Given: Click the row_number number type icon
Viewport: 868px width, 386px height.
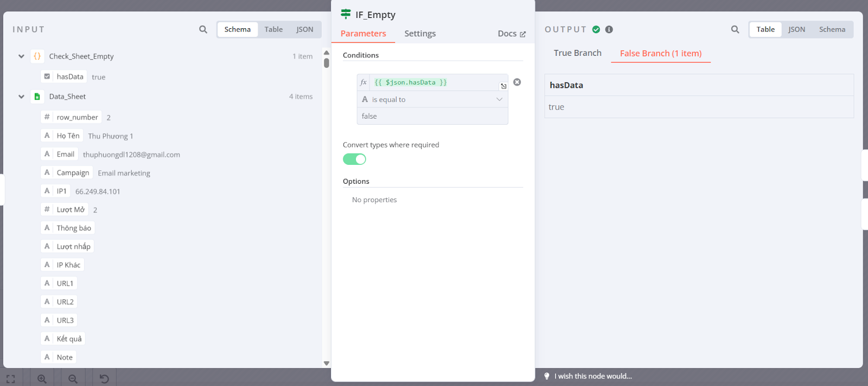Looking at the screenshot, I should (x=47, y=117).
